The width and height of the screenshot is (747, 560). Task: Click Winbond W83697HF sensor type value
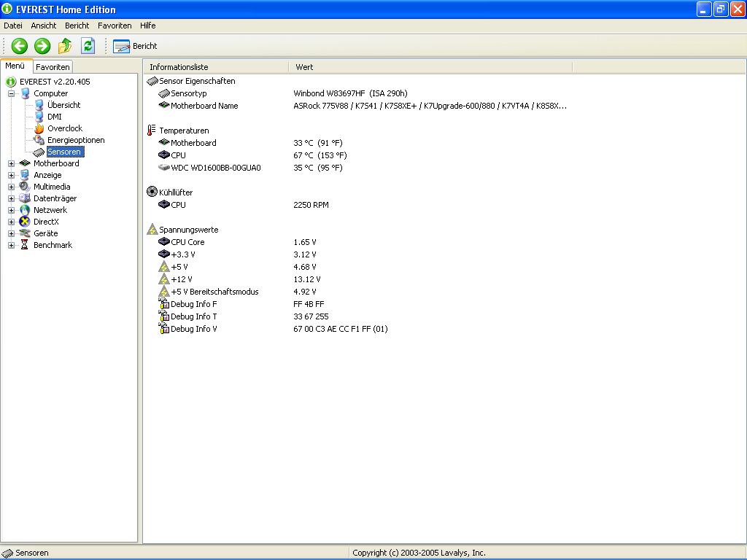tap(350, 94)
